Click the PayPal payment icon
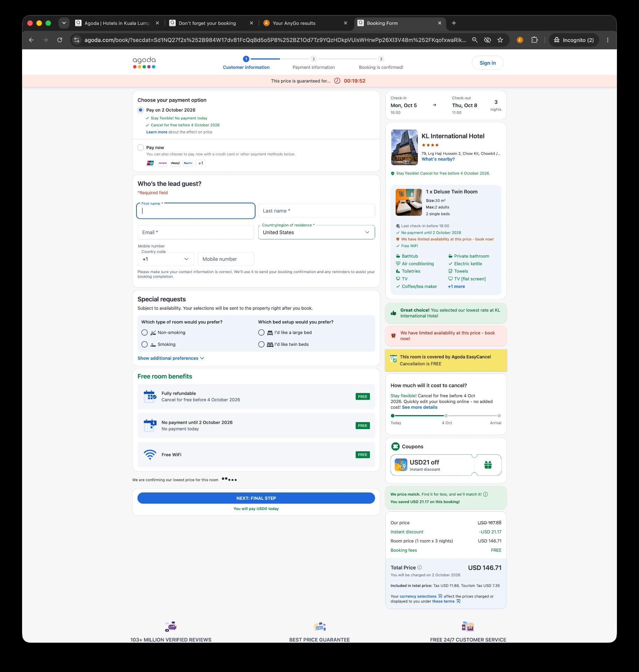 pyautogui.click(x=188, y=163)
